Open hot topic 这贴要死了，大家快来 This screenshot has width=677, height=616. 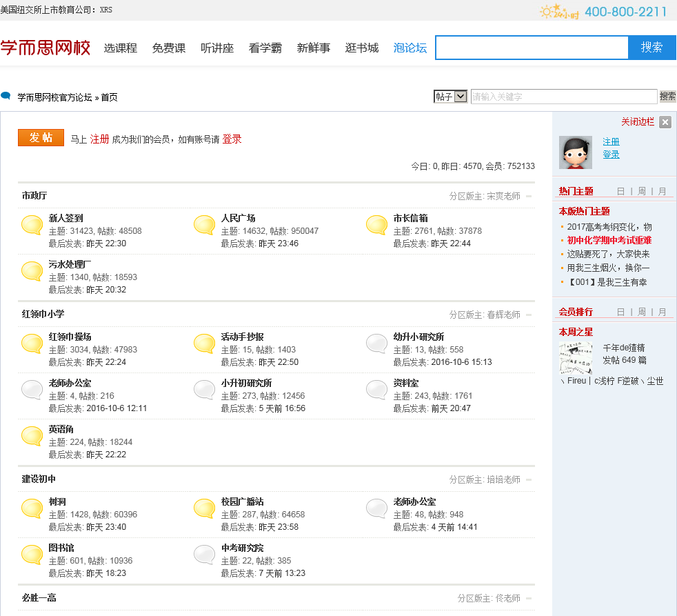[x=608, y=255]
